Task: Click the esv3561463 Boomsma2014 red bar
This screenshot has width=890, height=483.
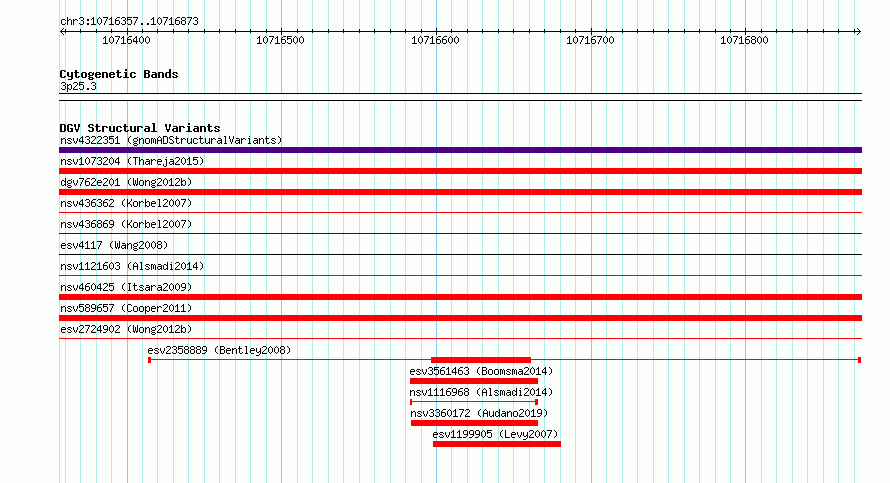Action: (473, 381)
